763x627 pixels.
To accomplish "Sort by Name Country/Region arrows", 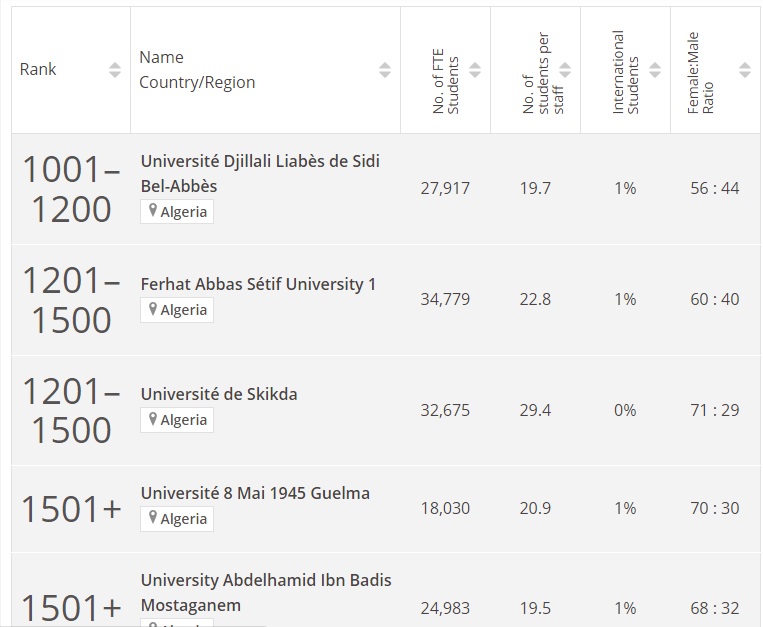I will [x=385, y=70].
